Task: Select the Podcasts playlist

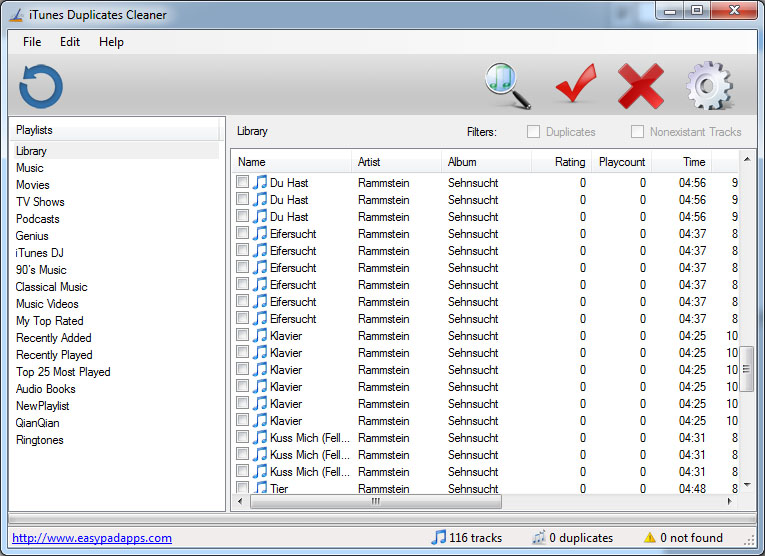Action: pyautogui.click(x=38, y=219)
